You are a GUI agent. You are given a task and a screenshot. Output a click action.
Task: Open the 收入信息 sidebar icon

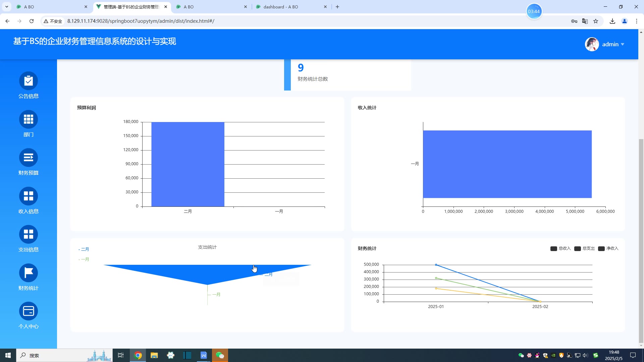29,196
